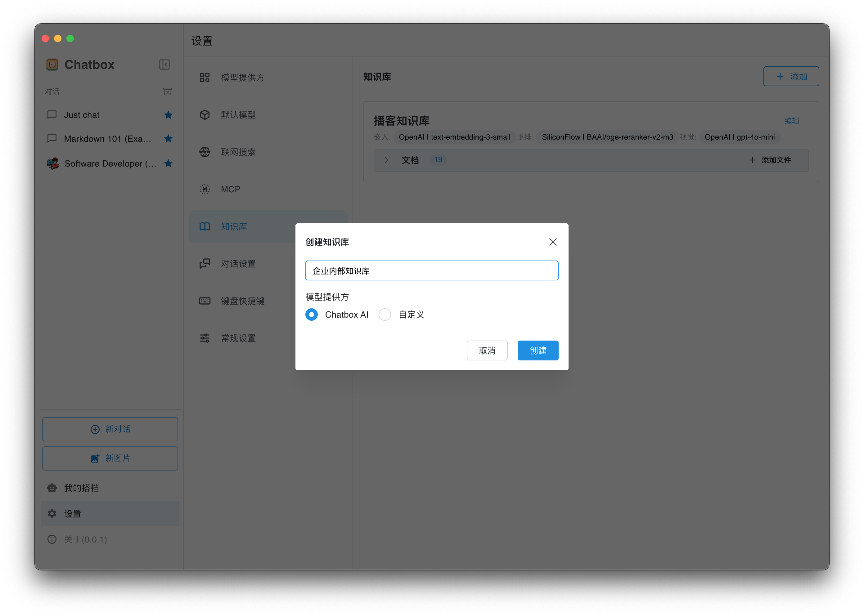
Task: Collapse the Chatbox sidebar panel icon
Action: pyautogui.click(x=164, y=65)
